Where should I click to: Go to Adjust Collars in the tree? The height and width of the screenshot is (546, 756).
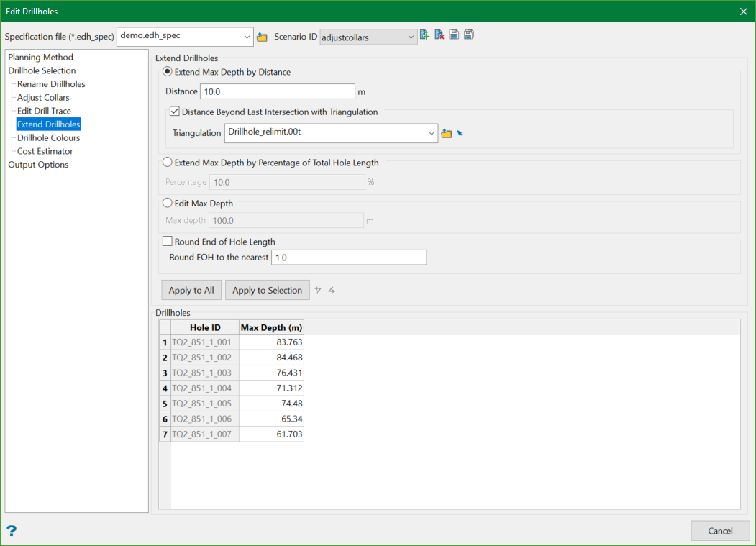point(43,98)
